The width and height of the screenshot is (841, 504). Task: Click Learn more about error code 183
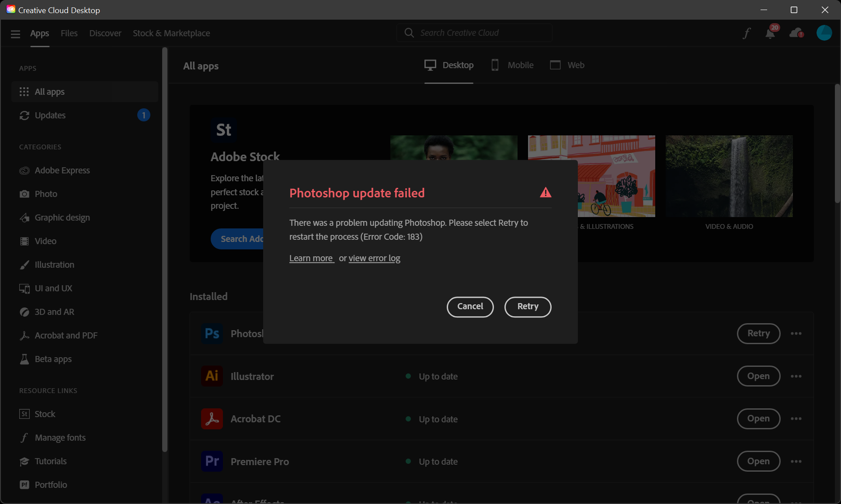click(x=310, y=258)
